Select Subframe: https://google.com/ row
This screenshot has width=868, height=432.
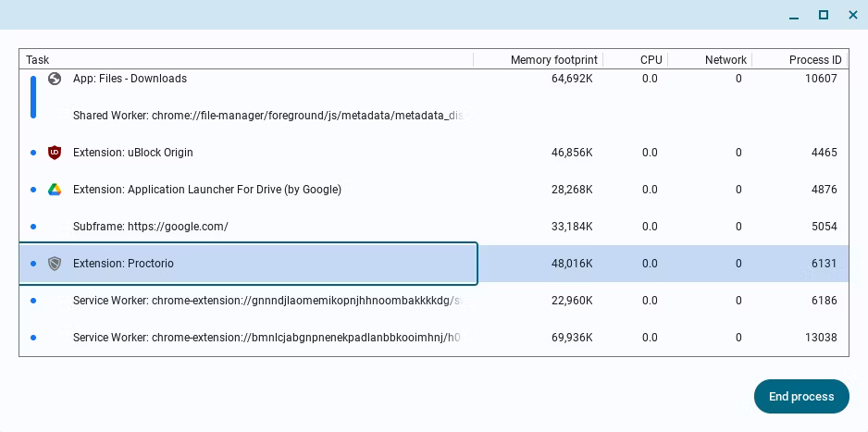click(150, 227)
